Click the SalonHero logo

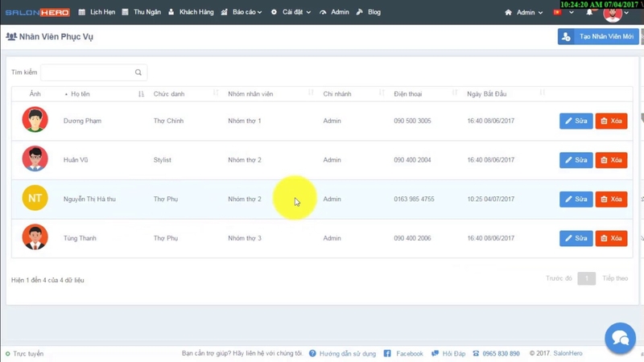(37, 12)
